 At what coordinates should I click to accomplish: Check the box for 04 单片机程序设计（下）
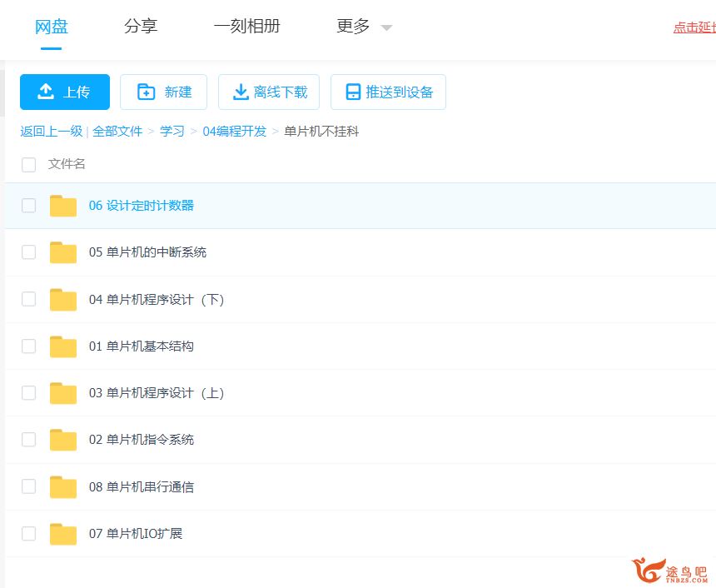click(x=29, y=300)
